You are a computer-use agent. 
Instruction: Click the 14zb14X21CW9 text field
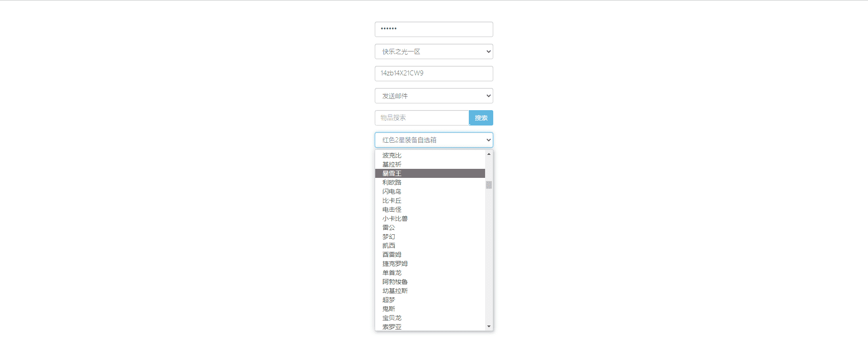[x=434, y=74]
